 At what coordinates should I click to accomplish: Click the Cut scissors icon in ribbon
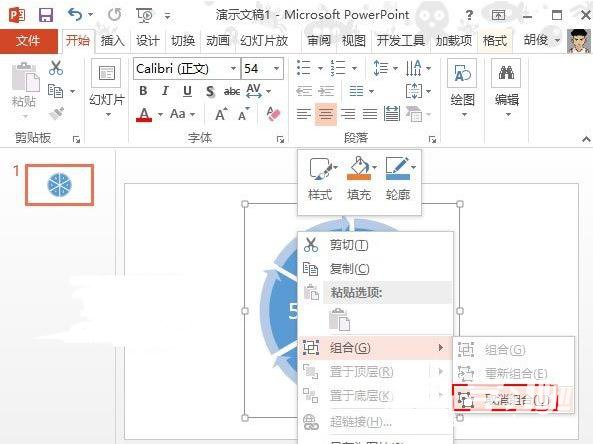click(56, 68)
